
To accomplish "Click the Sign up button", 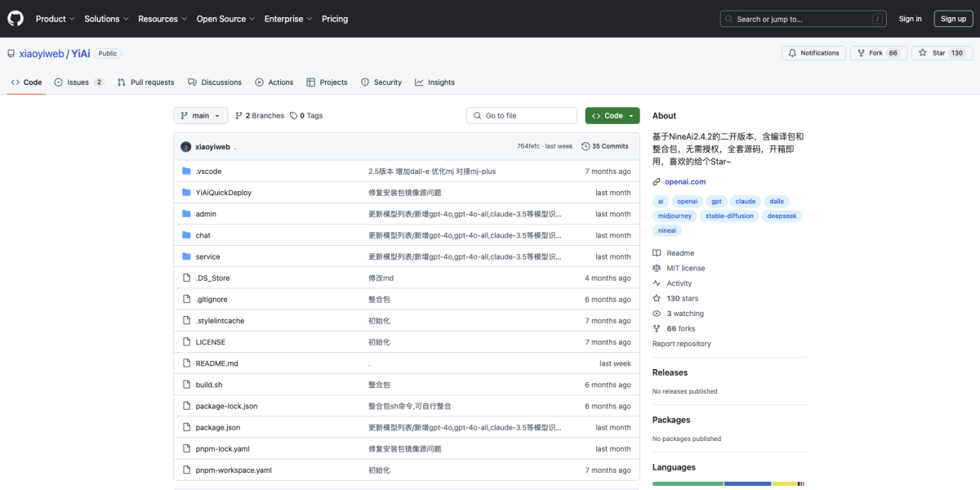I will (x=953, y=19).
